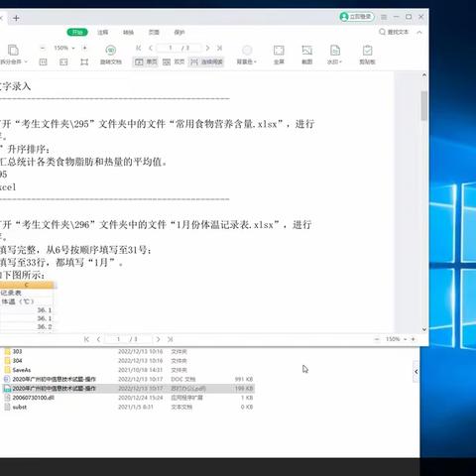Jump to last page in top toolbar
476x476 pixels.
point(219,48)
